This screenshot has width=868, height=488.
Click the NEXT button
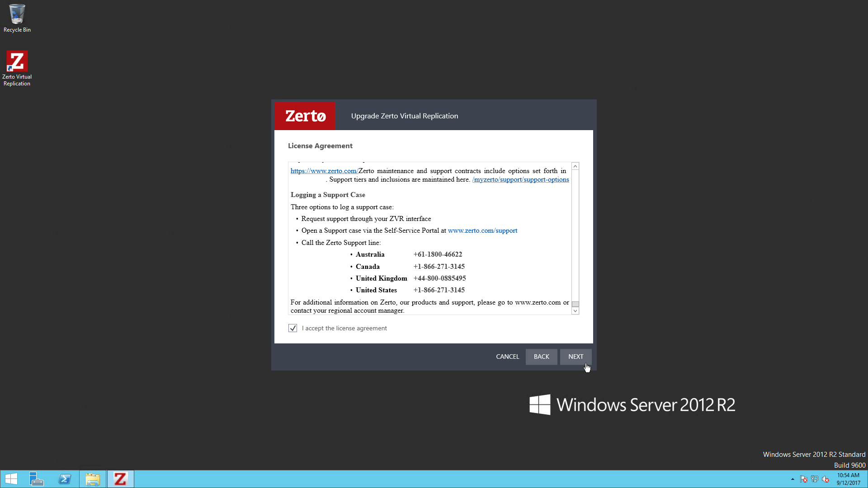pos(576,357)
